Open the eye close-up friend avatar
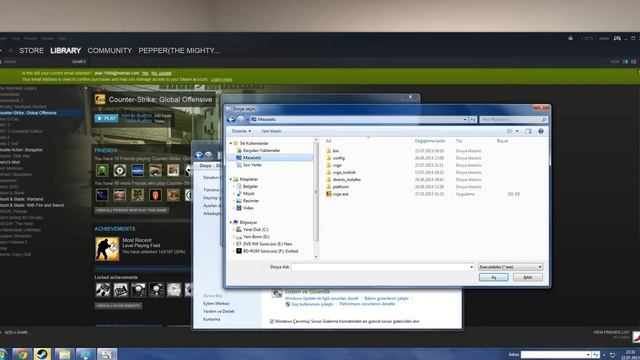The height and width of the screenshot is (360, 640). [x=155, y=170]
